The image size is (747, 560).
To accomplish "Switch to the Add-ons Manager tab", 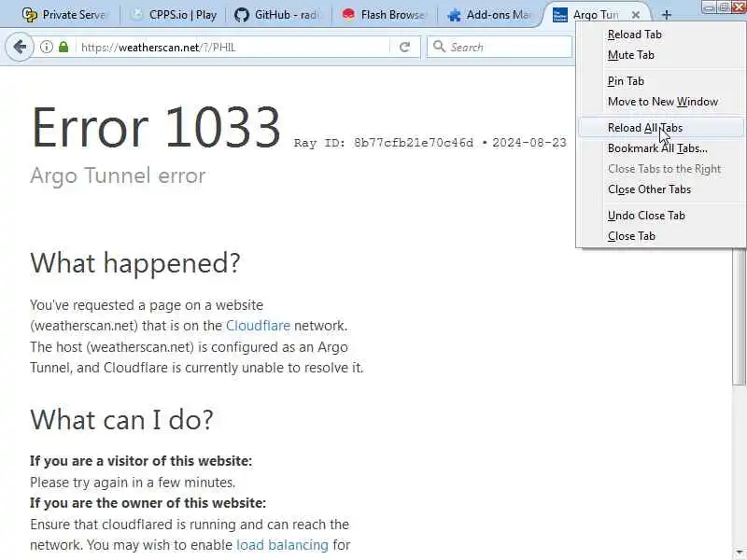I will pos(489,15).
